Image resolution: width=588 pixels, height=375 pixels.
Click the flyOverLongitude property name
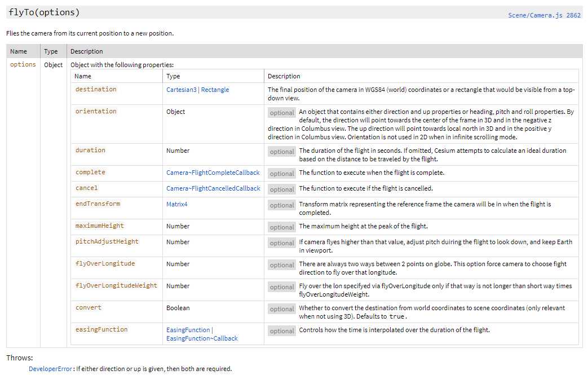pos(105,263)
